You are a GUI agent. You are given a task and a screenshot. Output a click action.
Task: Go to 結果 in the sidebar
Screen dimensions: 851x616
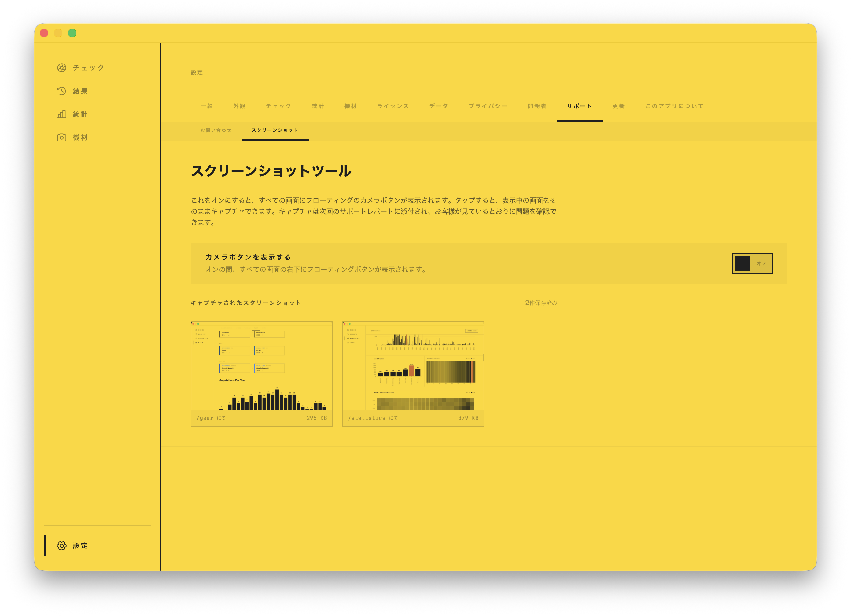(x=80, y=91)
